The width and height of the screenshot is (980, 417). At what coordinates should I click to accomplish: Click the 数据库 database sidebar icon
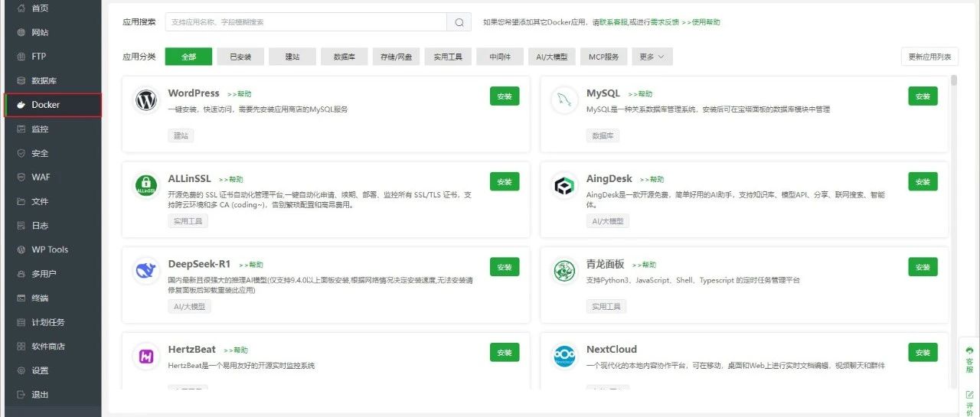21,80
